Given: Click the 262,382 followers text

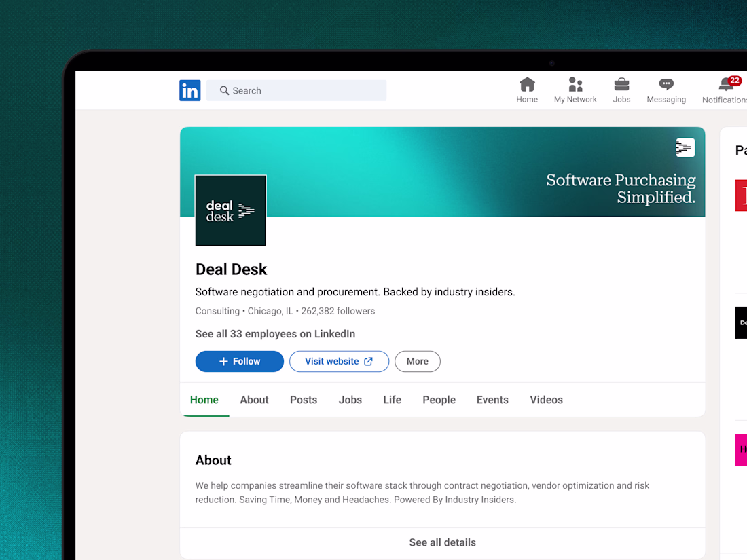Looking at the screenshot, I should pos(338,311).
